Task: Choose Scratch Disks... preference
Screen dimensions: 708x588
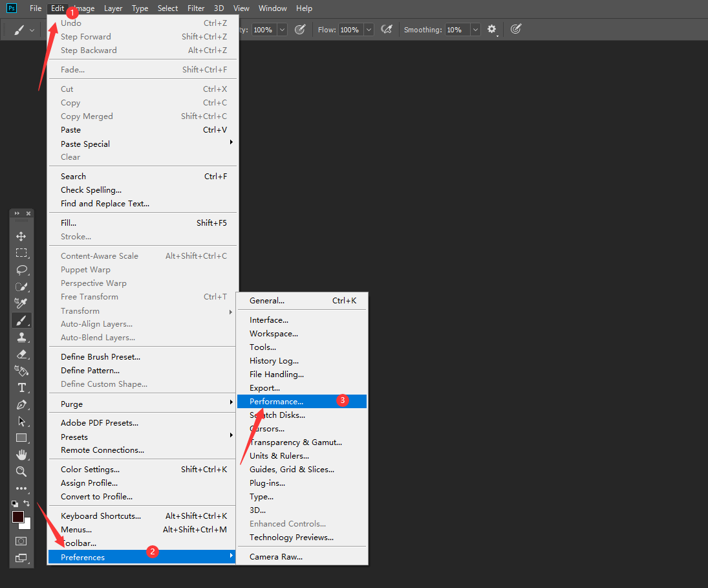Action: tap(301, 415)
